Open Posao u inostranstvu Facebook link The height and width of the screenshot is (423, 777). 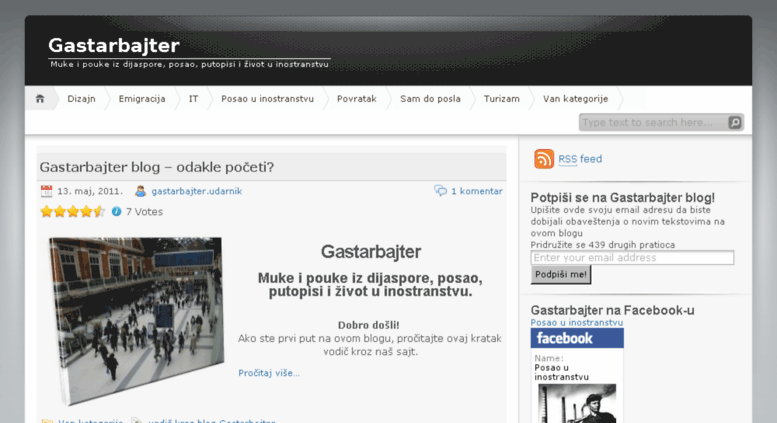click(577, 322)
